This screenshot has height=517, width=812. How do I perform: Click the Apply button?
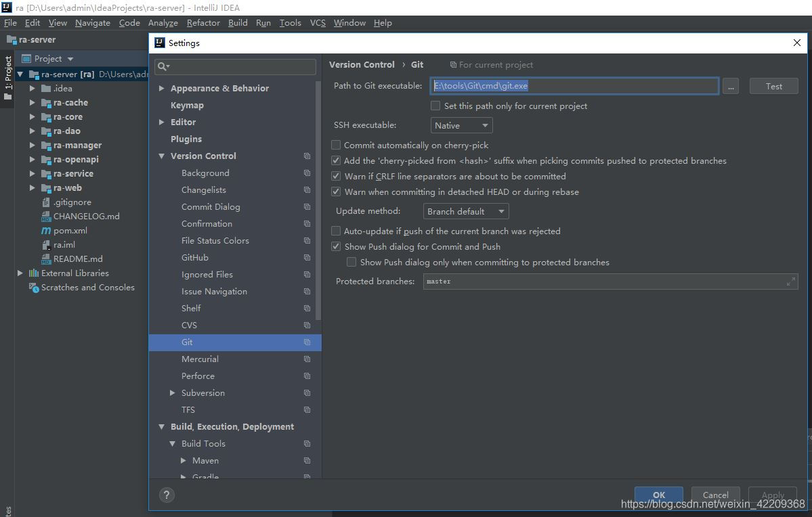coord(773,495)
